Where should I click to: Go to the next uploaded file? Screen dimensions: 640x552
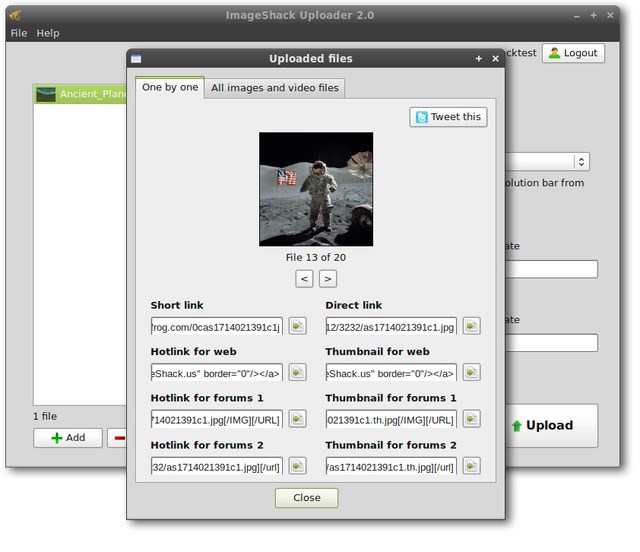[328, 279]
